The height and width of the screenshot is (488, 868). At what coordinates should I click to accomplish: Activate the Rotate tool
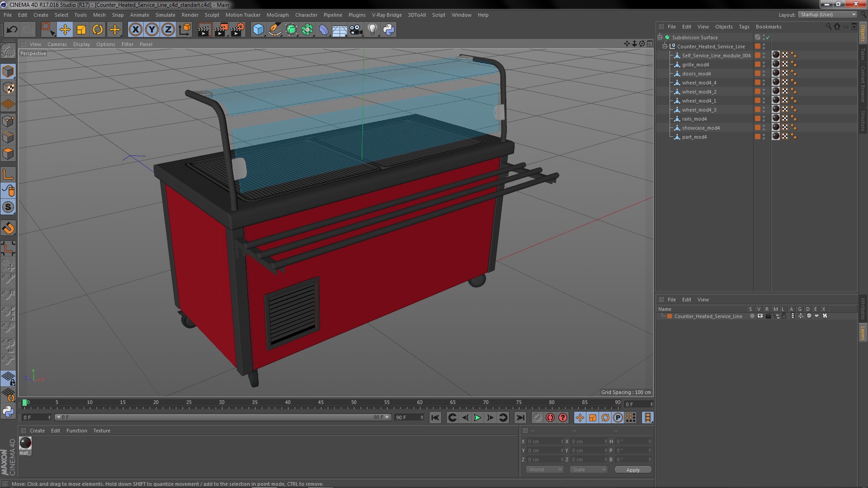[98, 30]
